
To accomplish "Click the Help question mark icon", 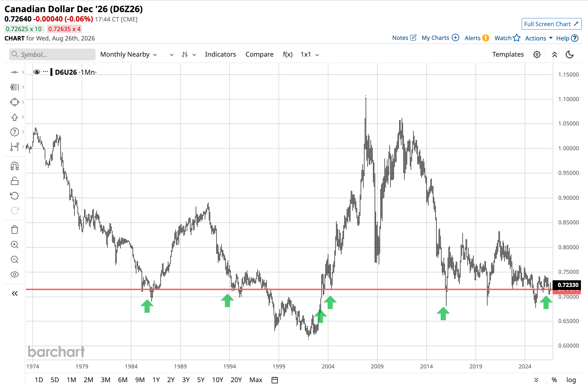I will (x=575, y=38).
